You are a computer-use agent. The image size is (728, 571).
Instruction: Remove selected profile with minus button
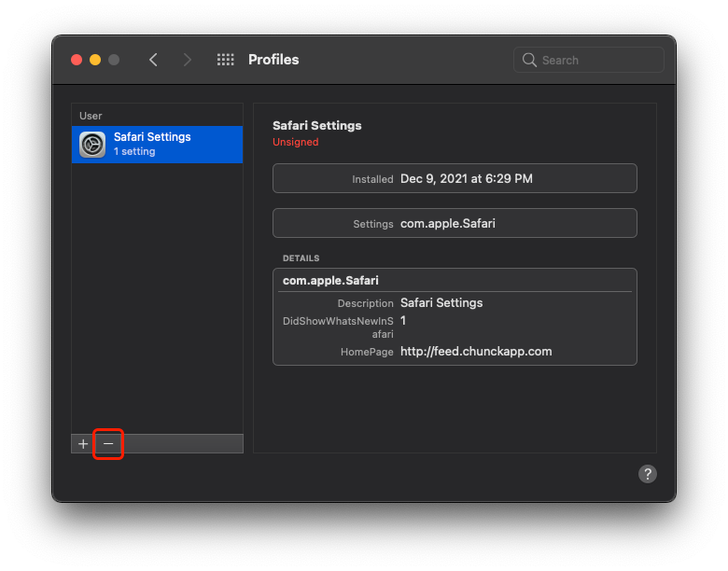pos(108,444)
